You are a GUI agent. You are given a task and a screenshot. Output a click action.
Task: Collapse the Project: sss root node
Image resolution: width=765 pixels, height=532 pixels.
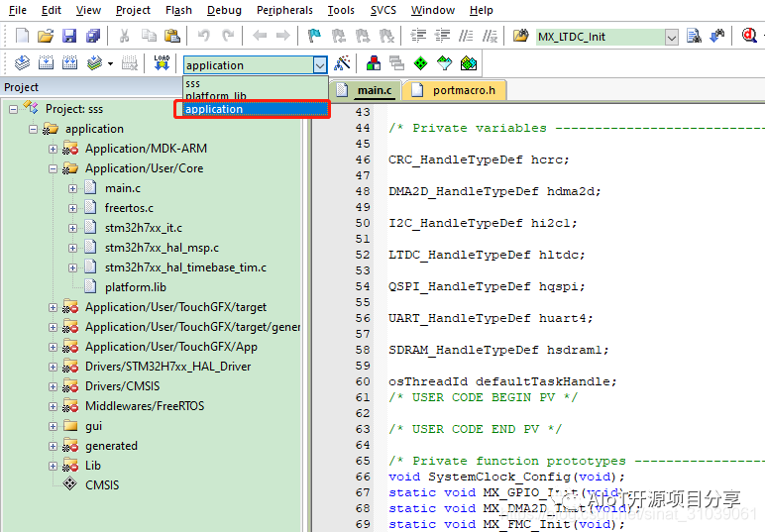coord(13,109)
